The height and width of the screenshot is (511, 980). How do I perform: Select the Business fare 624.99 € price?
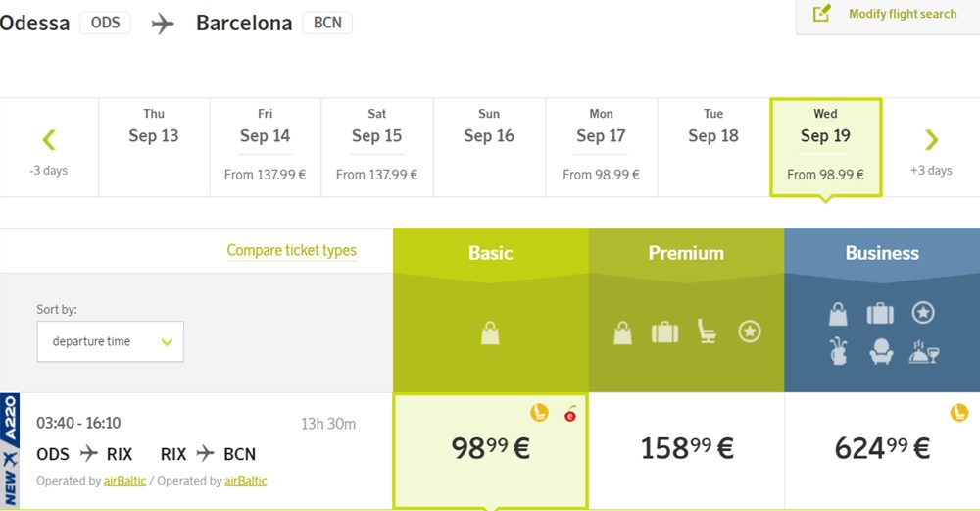tap(882, 449)
